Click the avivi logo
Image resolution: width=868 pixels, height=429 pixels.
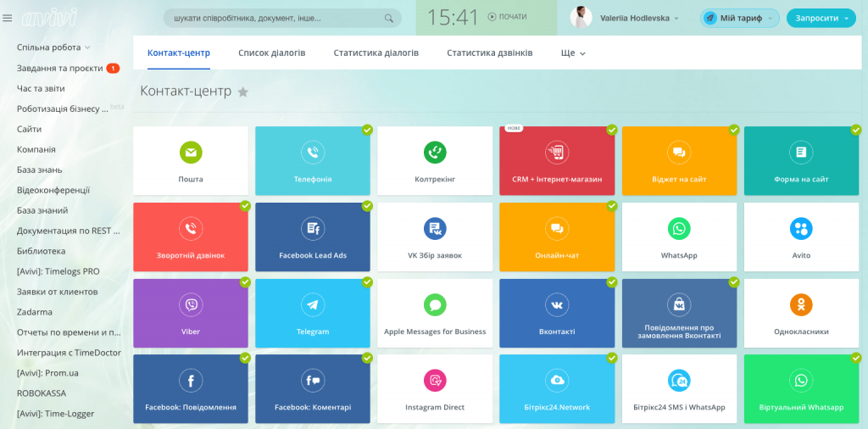tap(49, 17)
